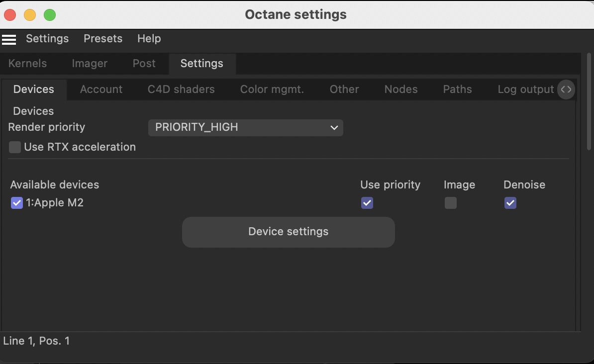This screenshot has width=594, height=364.
Task: Open the Settings menu
Action: [x=47, y=39]
